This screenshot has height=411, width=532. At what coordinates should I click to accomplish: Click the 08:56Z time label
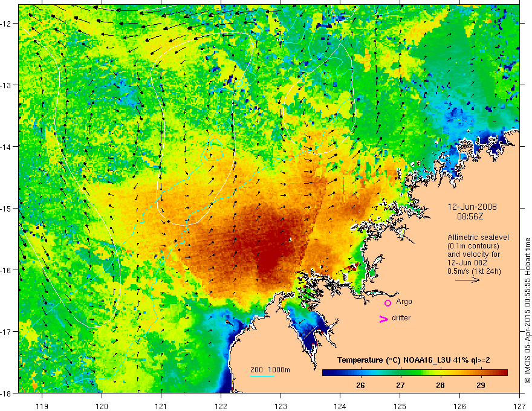point(470,216)
